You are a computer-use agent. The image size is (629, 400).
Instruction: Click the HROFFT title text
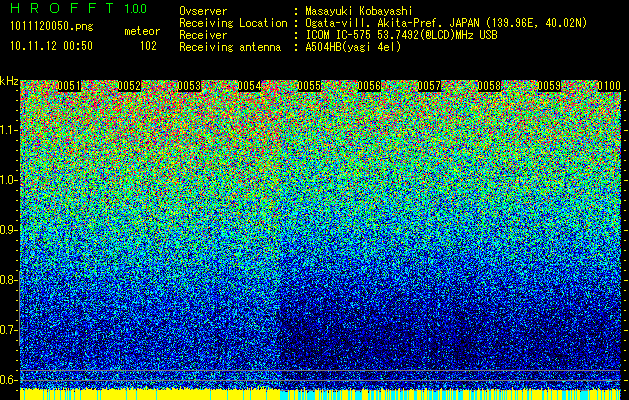(62, 8)
